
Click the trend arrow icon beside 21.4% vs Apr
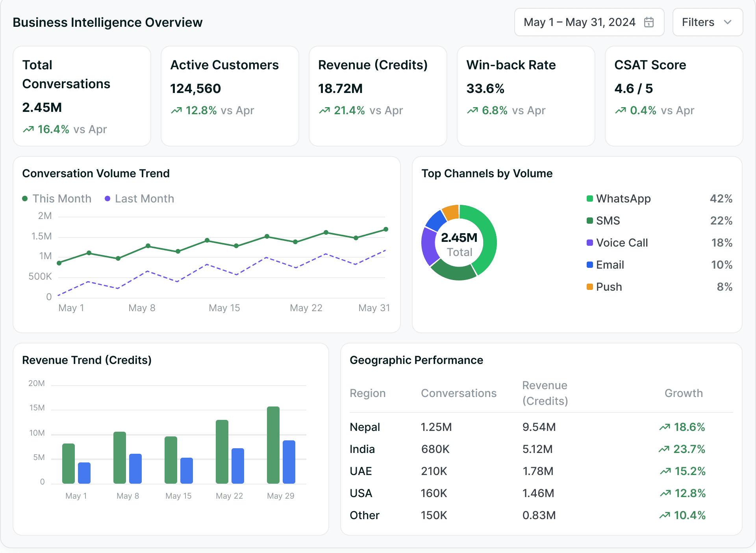click(x=324, y=110)
